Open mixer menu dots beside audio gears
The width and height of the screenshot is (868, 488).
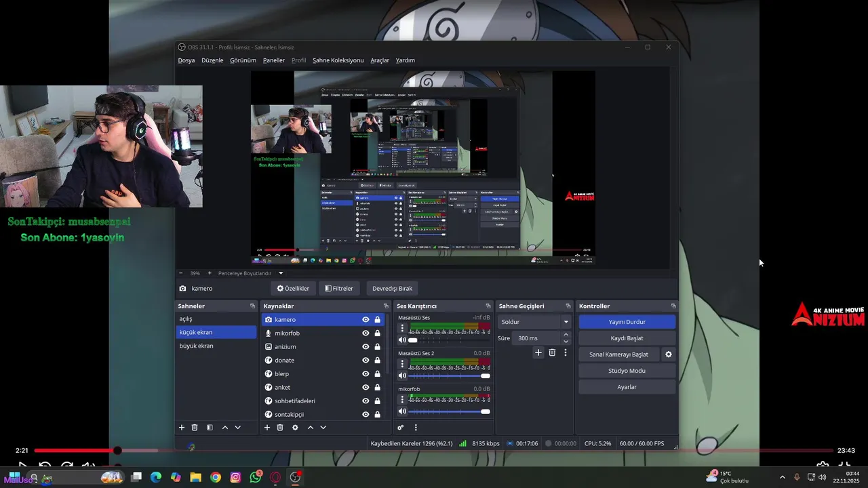click(x=416, y=428)
